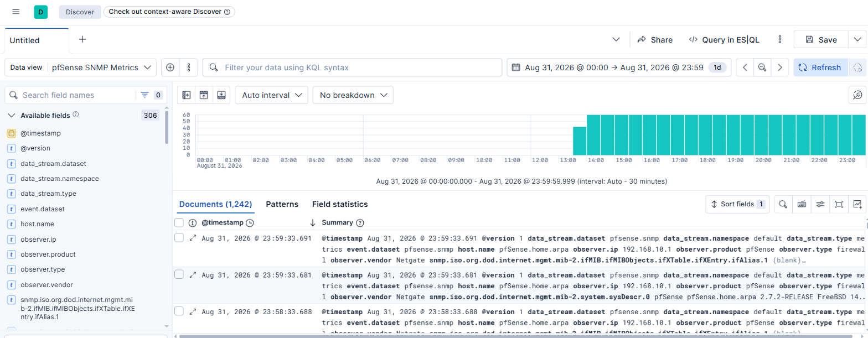
Task: Select the observer.vendor field
Action: pos(48,285)
